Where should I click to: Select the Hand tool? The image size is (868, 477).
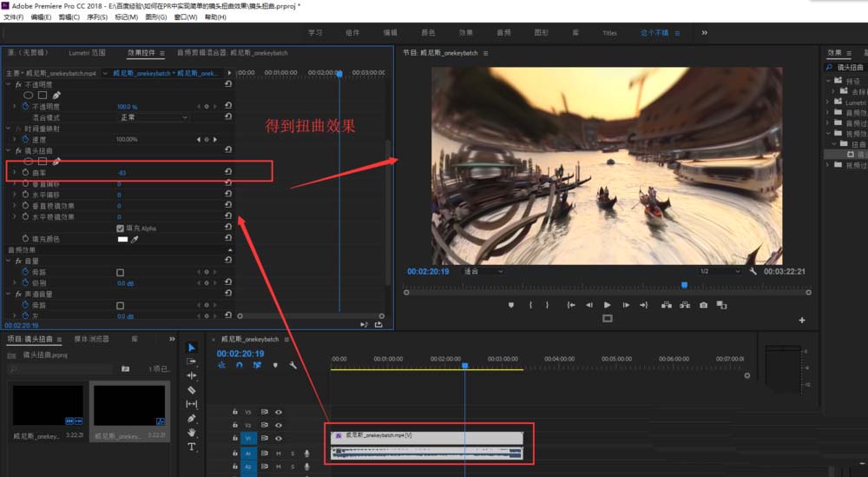click(x=192, y=433)
